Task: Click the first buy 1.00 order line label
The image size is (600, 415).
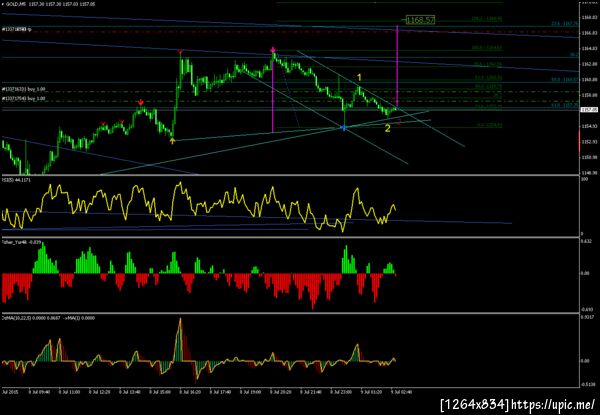Action: [24, 89]
